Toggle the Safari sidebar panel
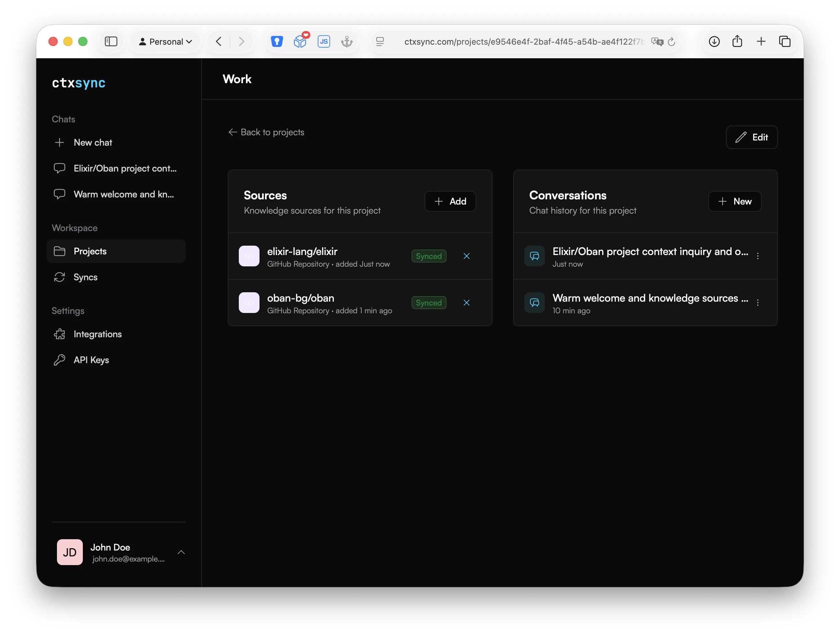 click(111, 41)
